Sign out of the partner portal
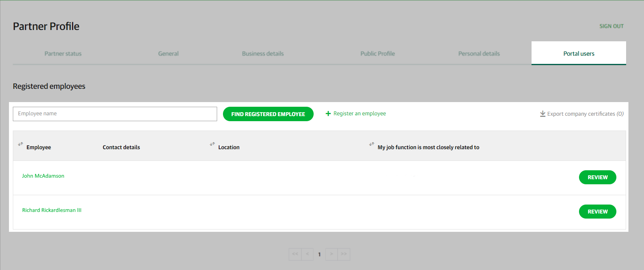The image size is (644, 270). (x=611, y=26)
